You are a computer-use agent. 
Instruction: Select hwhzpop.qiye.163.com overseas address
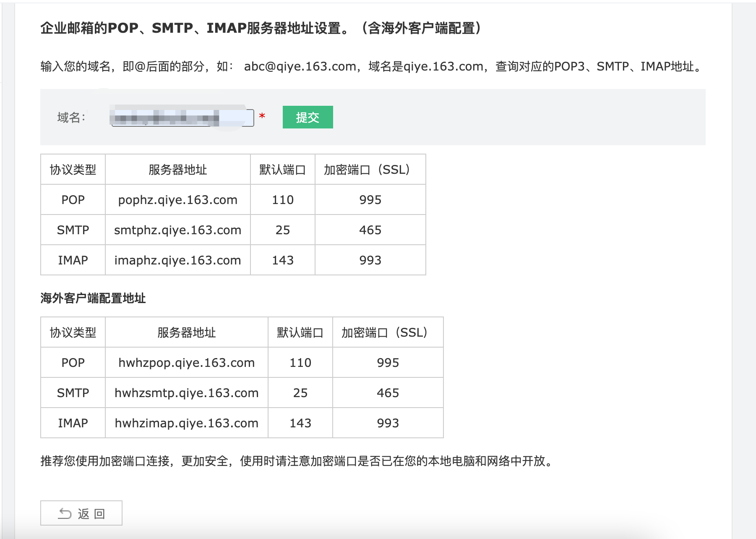coord(187,363)
